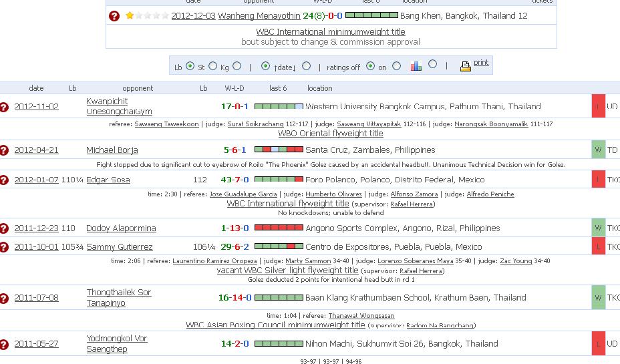Click green W result box for Dodoy Alapormina
Viewport: 620px width, 364px height.
click(x=598, y=228)
